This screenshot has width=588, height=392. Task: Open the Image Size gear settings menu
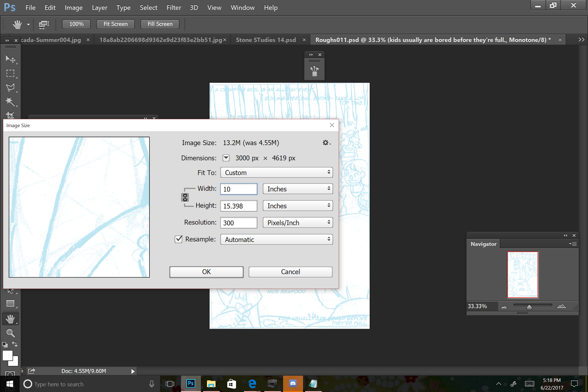coord(326,143)
